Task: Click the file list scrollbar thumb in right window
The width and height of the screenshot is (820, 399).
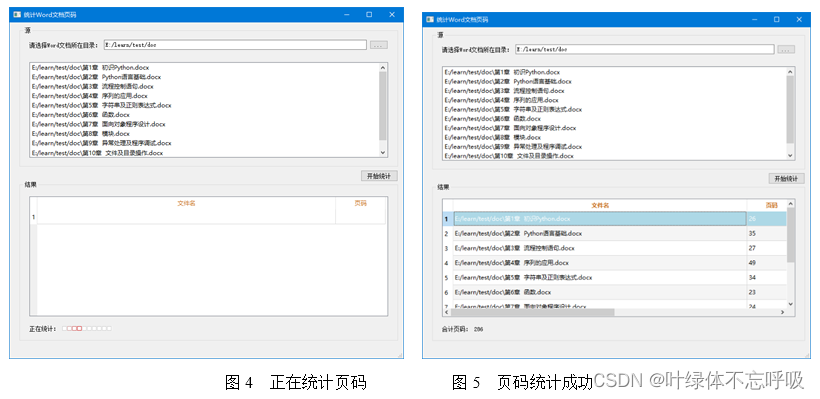Action: pyautogui.click(x=790, y=109)
